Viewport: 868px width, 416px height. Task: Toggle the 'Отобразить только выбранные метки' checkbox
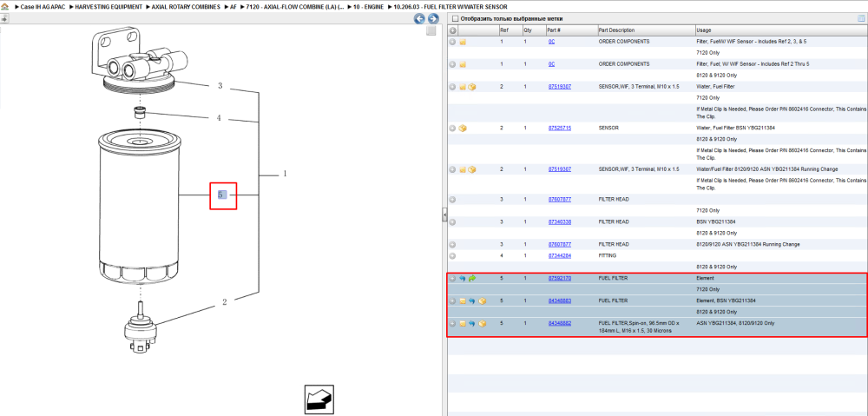click(455, 19)
